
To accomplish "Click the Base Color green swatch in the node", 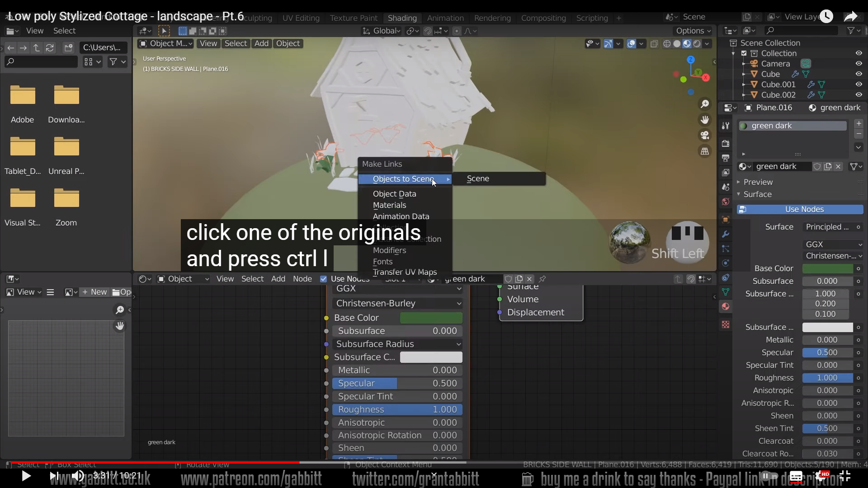I will [x=431, y=318].
